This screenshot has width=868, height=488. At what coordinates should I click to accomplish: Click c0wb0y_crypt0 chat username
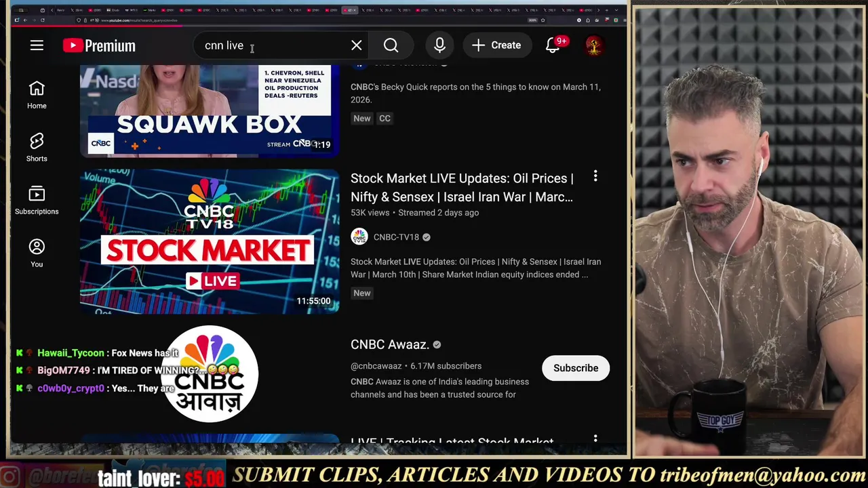[71, 388]
